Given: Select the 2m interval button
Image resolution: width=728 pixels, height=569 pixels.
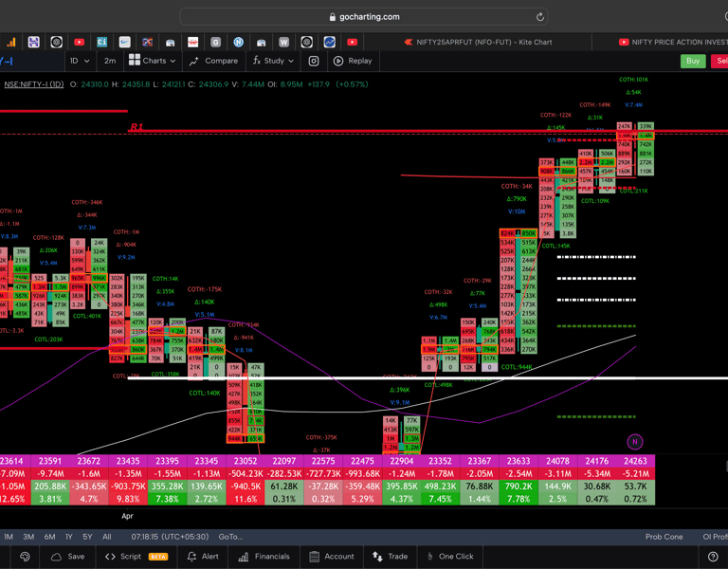Looking at the screenshot, I should pos(110,61).
